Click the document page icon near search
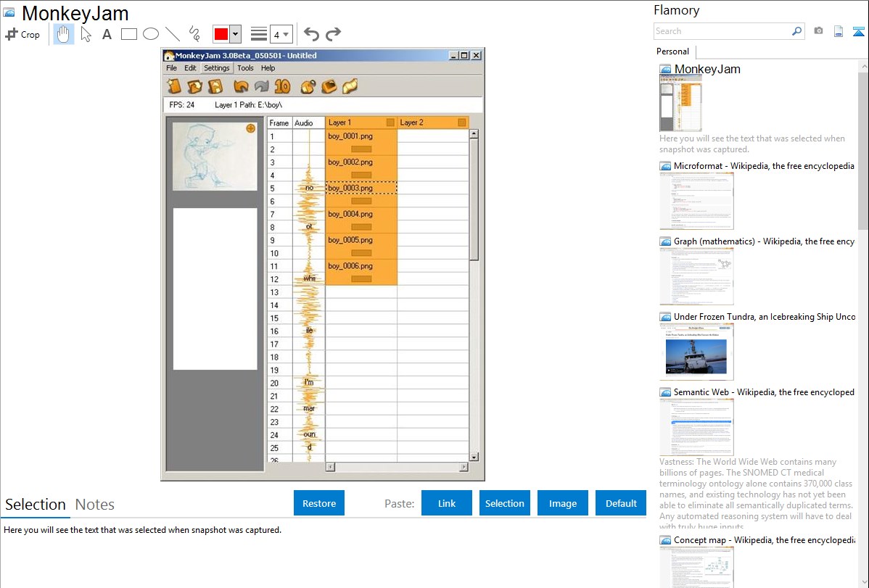This screenshot has height=588, width=869. (x=839, y=31)
